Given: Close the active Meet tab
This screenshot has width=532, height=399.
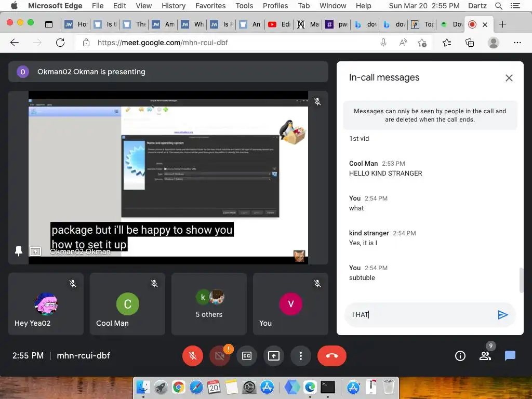Looking at the screenshot, I should (485, 24).
